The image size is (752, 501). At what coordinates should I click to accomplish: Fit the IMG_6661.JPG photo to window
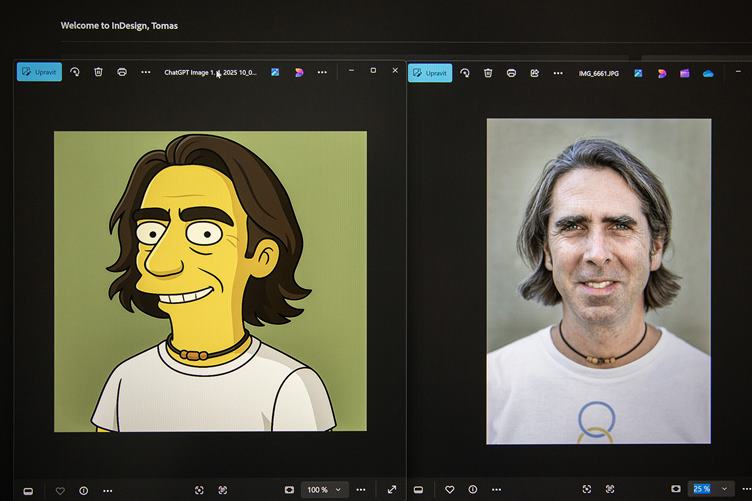[x=587, y=489]
